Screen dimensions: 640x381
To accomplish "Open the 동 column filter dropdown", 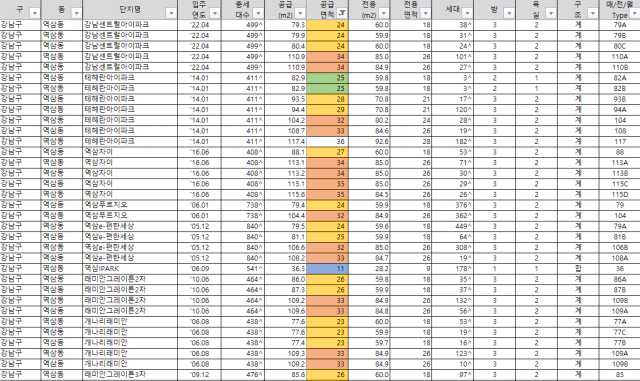I will [x=76, y=13].
